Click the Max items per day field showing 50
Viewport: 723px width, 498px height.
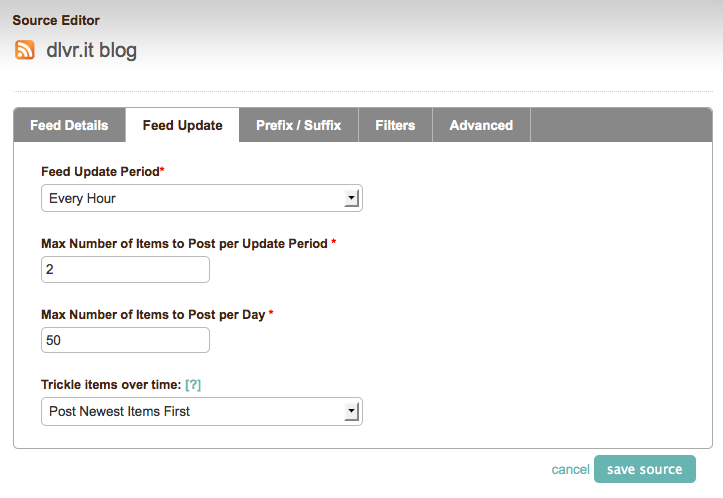125,340
